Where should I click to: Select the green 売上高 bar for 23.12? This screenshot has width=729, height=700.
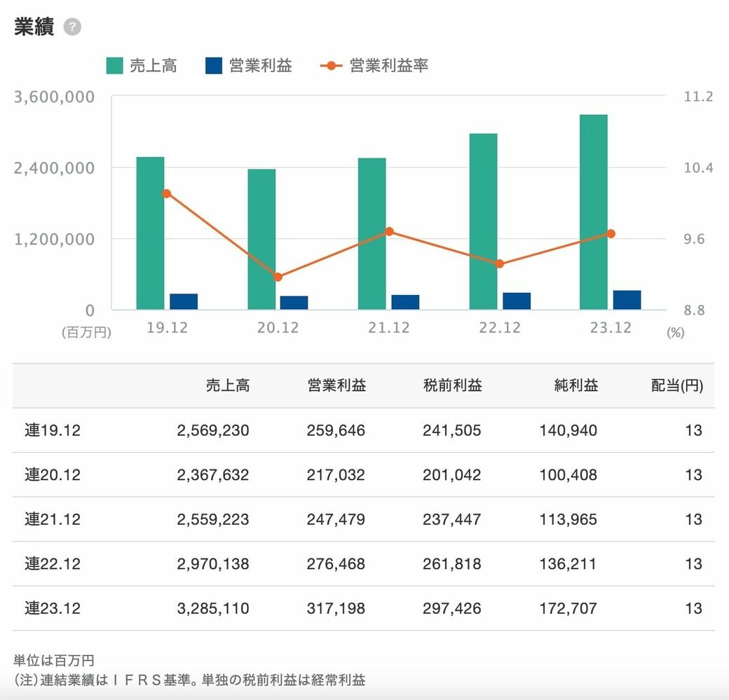coord(594,212)
